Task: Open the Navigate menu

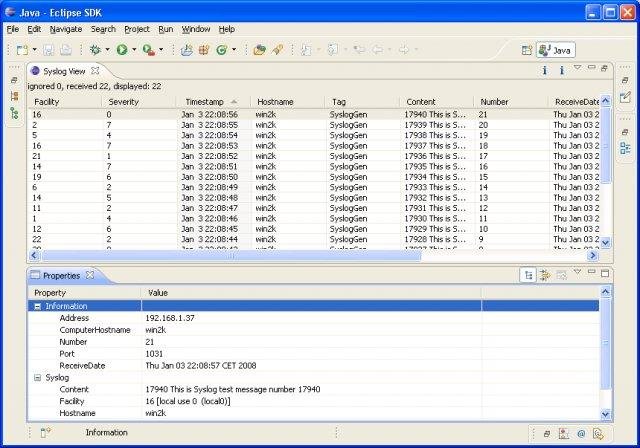Action: [66, 29]
